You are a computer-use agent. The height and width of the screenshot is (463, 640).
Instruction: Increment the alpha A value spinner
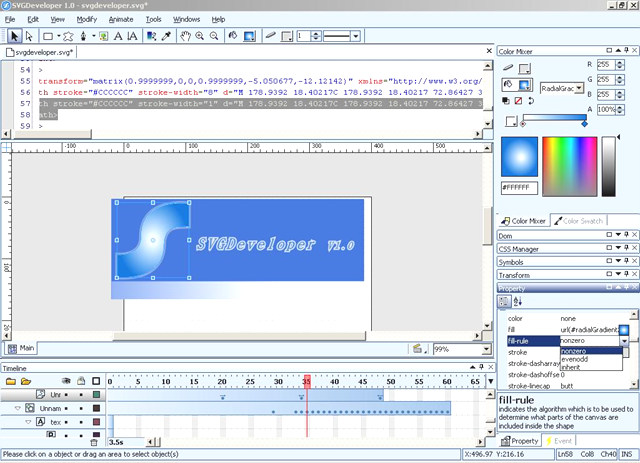(x=620, y=107)
